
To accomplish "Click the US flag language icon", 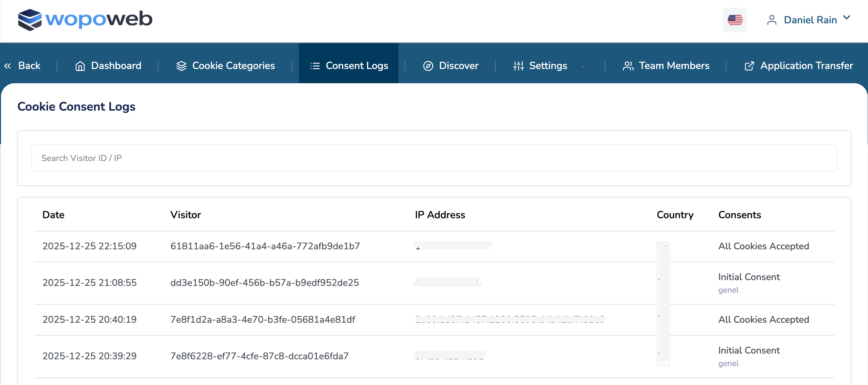I will pos(735,20).
